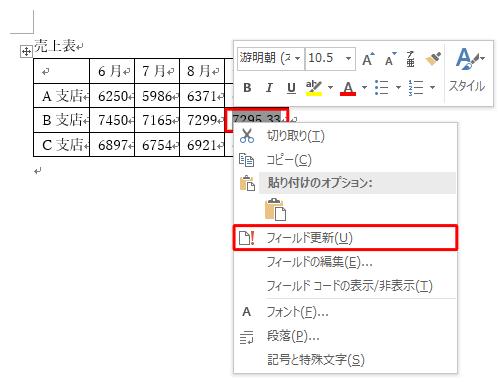Select 記号と特殊文字(S) menu entry

tap(345, 360)
